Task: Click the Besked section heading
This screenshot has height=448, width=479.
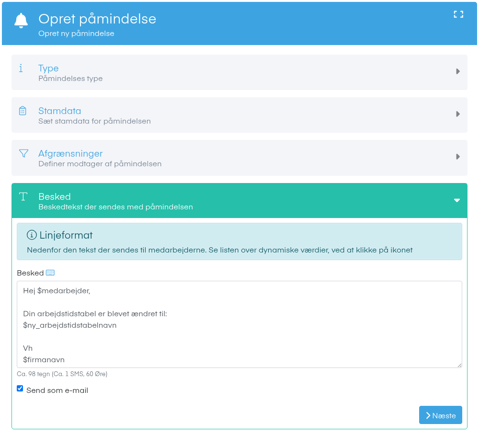Action: point(55,196)
